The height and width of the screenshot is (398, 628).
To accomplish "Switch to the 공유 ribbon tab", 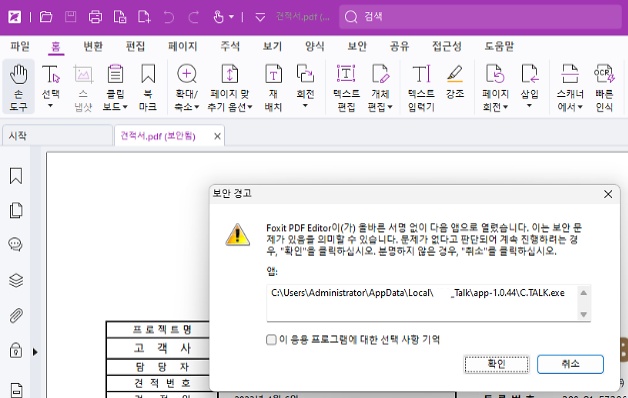I will (400, 46).
